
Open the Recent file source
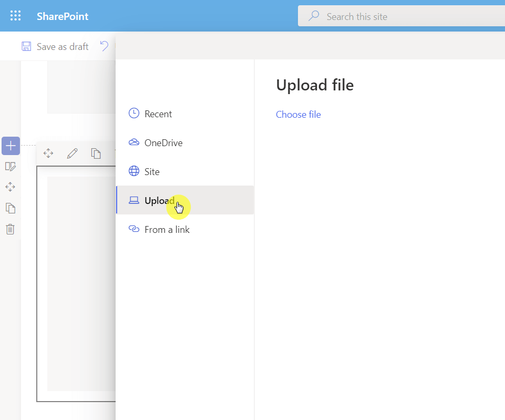click(185, 114)
